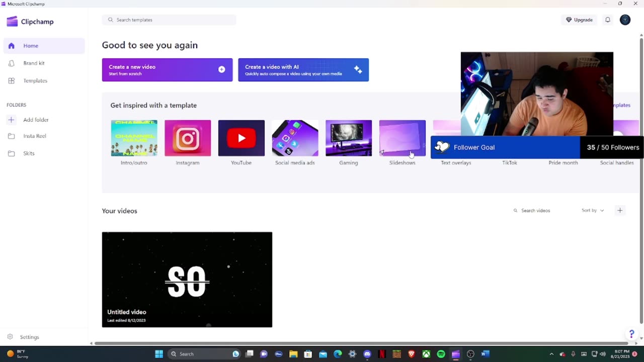Screen dimensions: 644x362
Task: Open the weather widget showing Sunny
Action: tap(18, 354)
